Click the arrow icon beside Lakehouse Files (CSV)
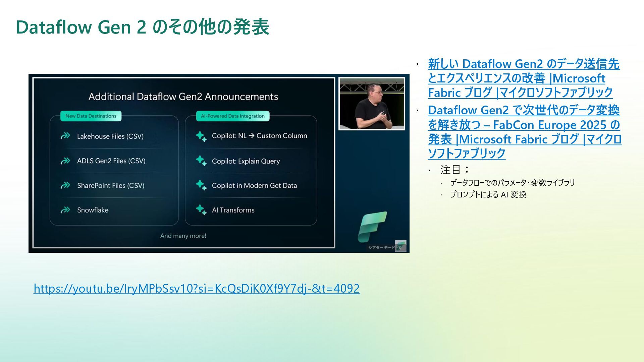This screenshot has height=362, width=644. pyautogui.click(x=65, y=136)
